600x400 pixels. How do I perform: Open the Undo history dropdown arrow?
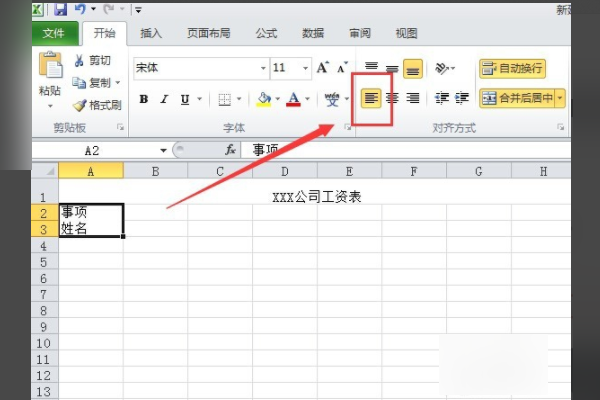click(x=94, y=9)
